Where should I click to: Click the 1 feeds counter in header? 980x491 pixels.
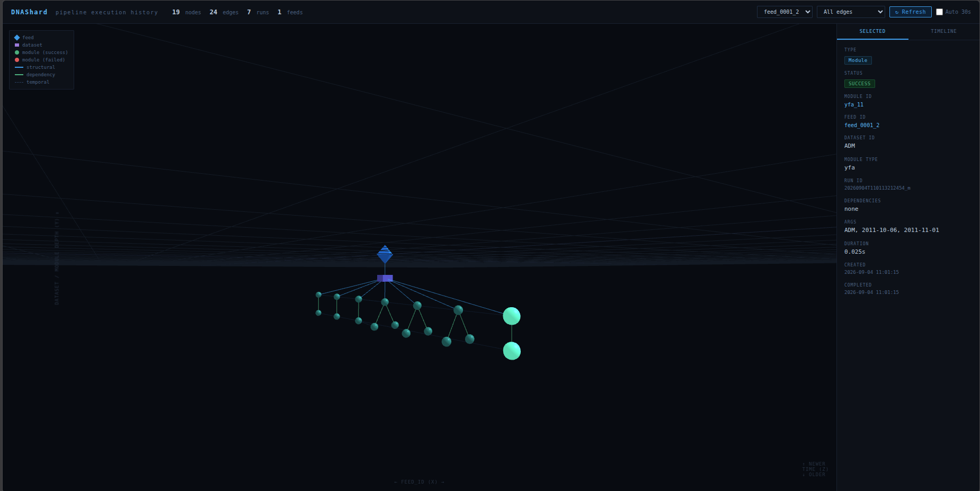click(290, 12)
